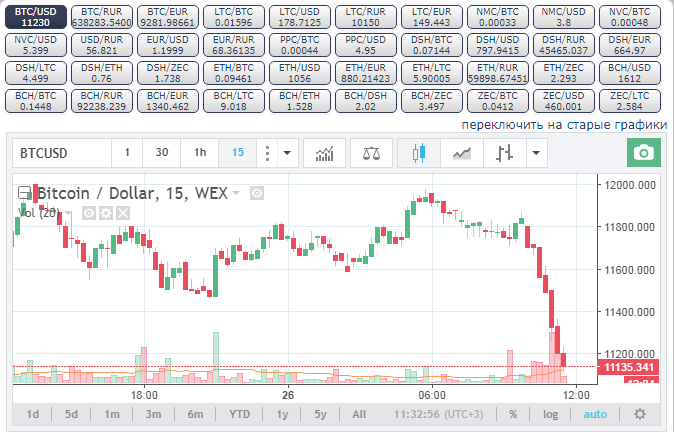Select the ZEC/USD pair button
The height and width of the screenshot is (432, 674).
(564, 101)
